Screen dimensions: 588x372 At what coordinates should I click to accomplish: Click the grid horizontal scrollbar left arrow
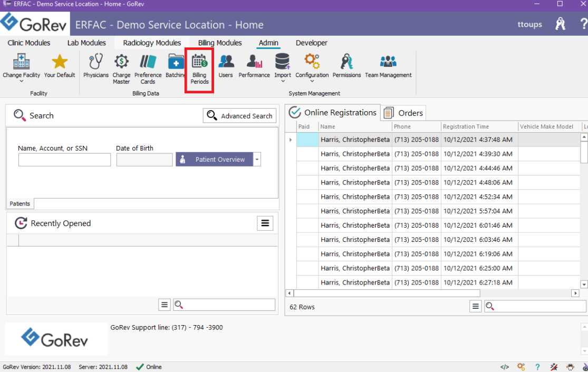pos(290,293)
